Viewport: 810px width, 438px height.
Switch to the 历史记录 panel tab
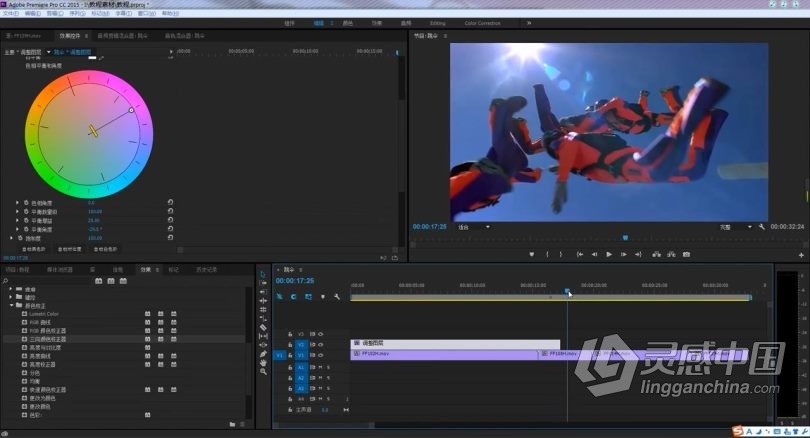point(207,270)
